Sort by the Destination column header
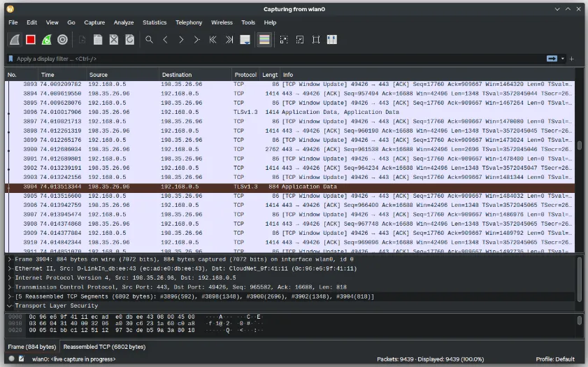This screenshot has width=588, height=367. [195, 75]
